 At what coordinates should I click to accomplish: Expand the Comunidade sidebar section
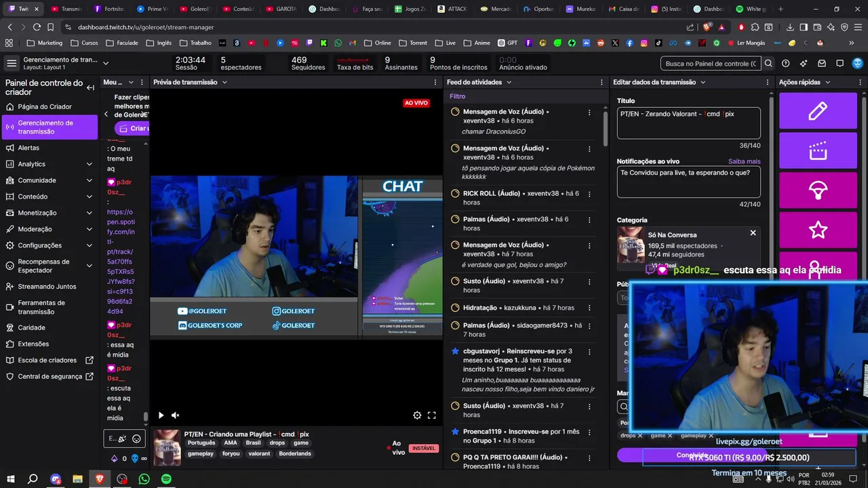point(90,180)
